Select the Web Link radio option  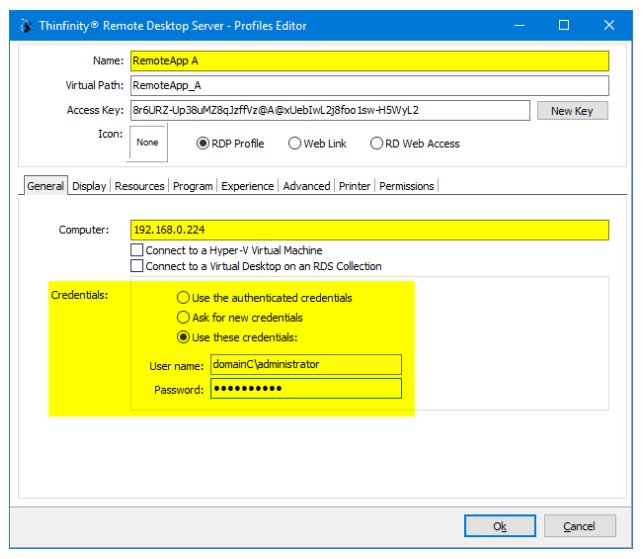(x=295, y=143)
